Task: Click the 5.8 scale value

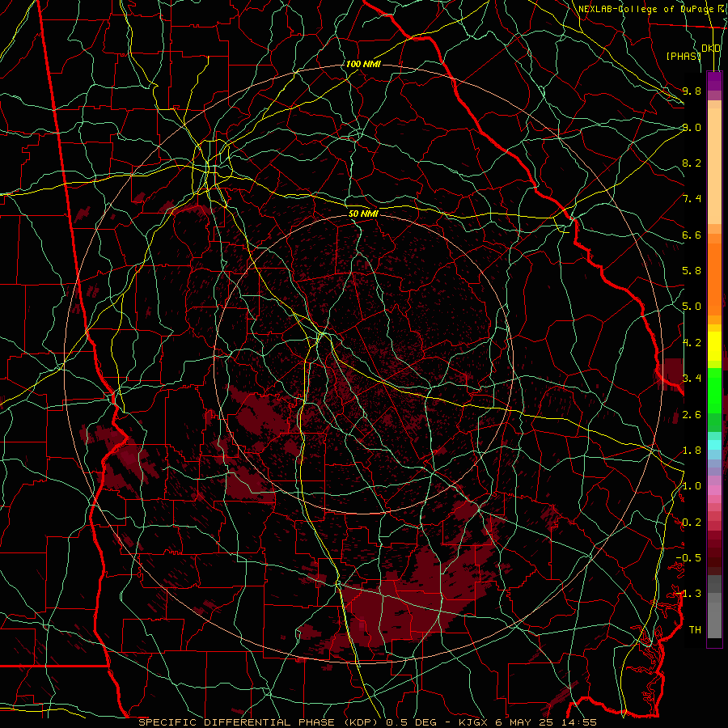Action: 692,271
